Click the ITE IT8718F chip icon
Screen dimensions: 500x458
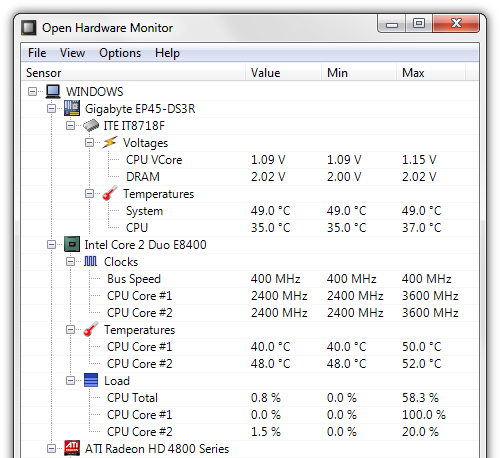pos(91,125)
